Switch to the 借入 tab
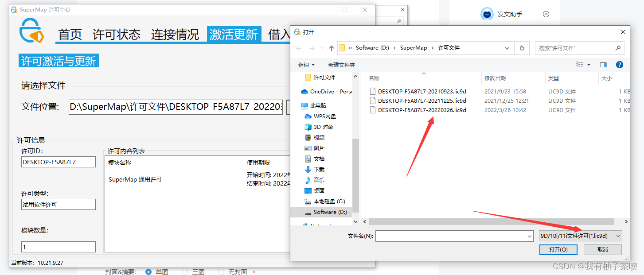Viewport: 644px width, 275px height. [x=279, y=35]
